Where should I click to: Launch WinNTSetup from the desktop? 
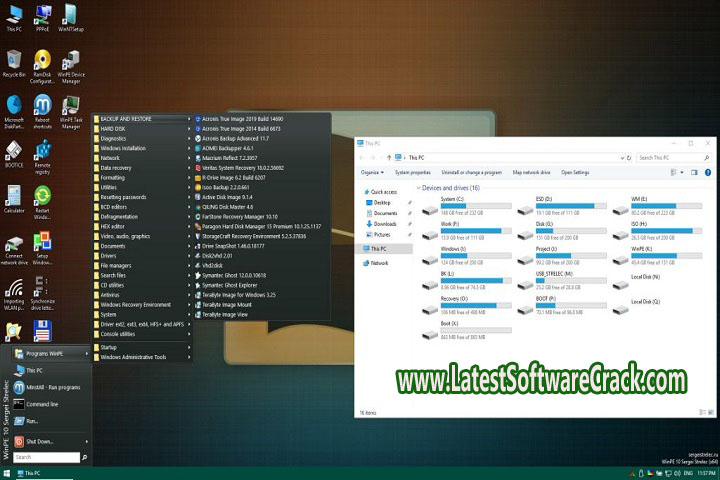point(72,15)
